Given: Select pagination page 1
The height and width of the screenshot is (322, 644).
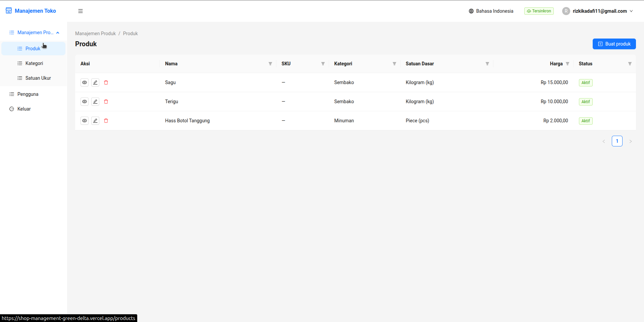Looking at the screenshot, I should point(617,141).
